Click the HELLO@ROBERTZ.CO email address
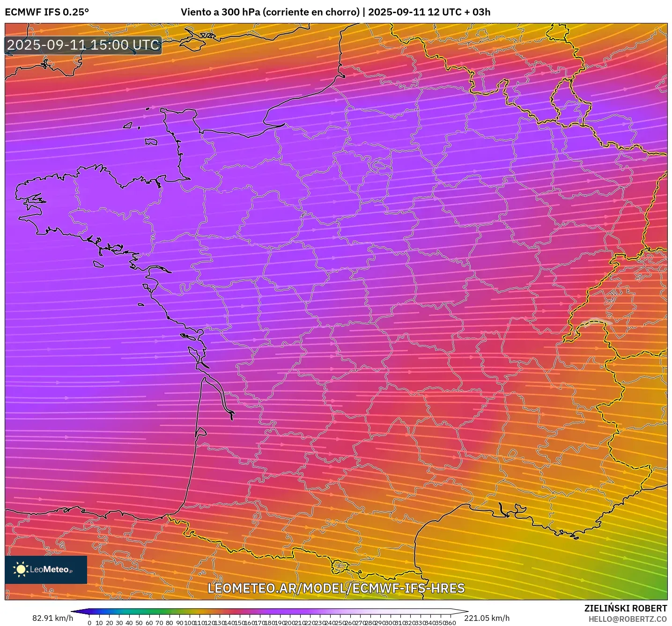The width and height of the screenshot is (672, 626). [x=628, y=619]
